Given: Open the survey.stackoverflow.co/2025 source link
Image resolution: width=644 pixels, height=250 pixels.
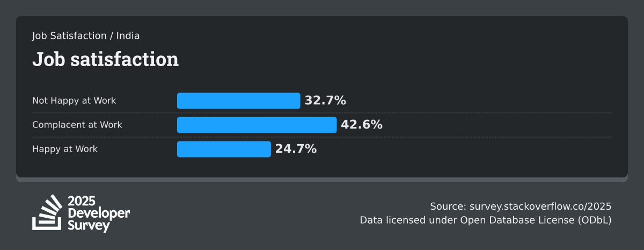Looking at the screenshot, I should (540, 206).
